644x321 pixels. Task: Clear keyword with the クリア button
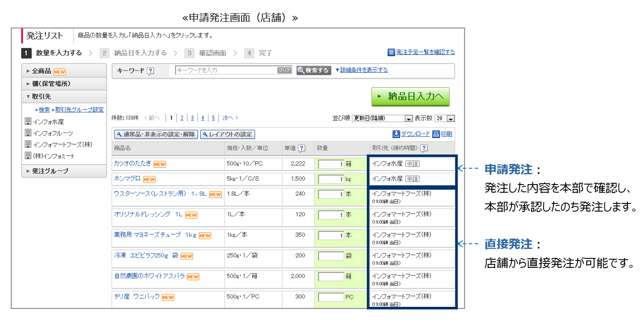pyautogui.click(x=284, y=70)
